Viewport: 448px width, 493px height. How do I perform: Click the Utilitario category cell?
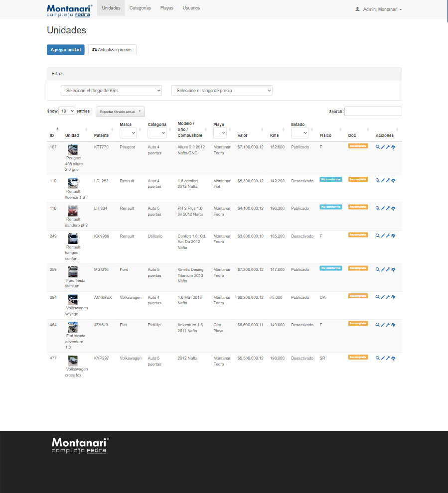tap(155, 236)
